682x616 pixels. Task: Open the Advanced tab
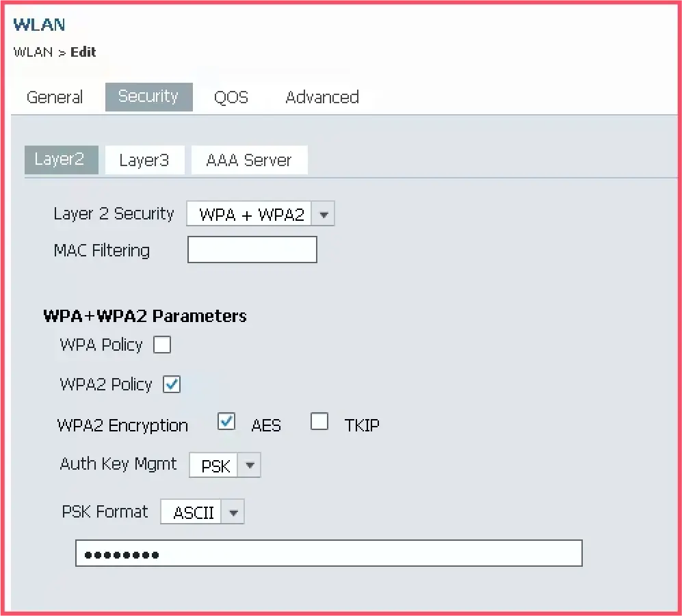pyautogui.click(x=322, y=97)
